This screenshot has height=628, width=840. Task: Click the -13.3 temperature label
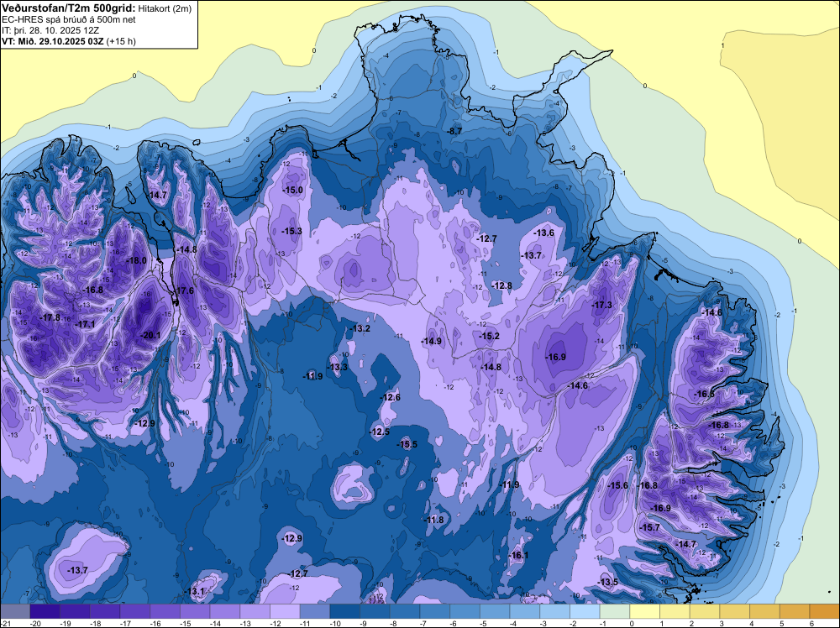pyautogui.click(x=338, y=367)
